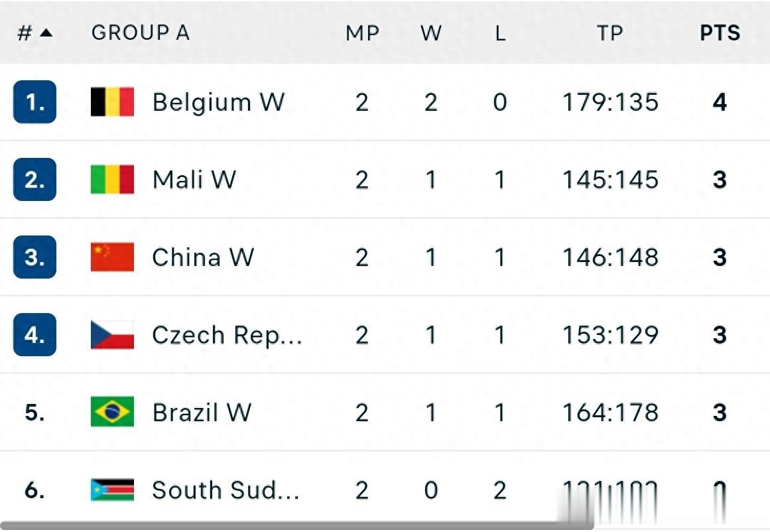The width and height of the screenshot is (770, 532).
Task: Click the Mali flag icon
Action: pyautogui.click(x=112, y=180)
